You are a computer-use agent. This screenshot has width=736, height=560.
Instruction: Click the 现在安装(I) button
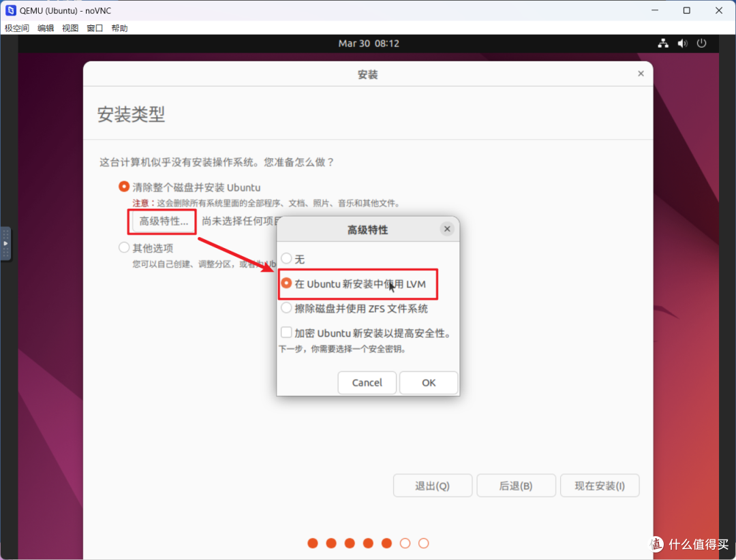click(600, 486)
